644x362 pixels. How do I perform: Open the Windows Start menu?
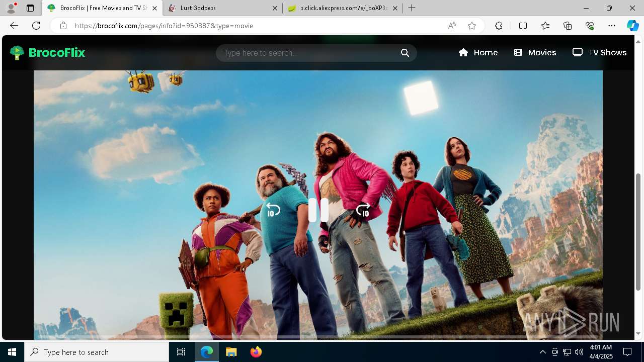point(12,352)
